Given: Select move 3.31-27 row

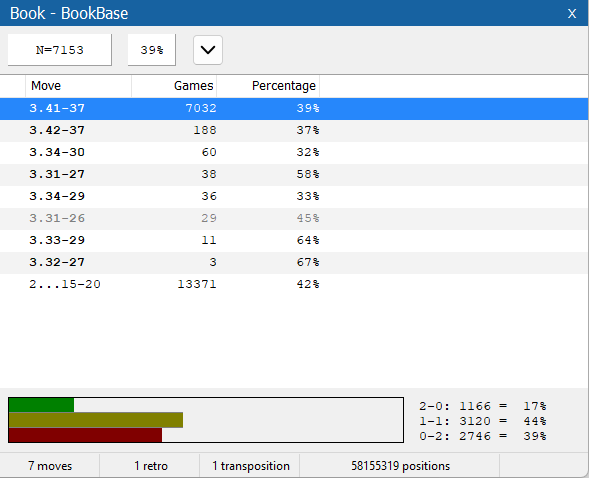Looking at the screenshot, I should tap(294, 175).
